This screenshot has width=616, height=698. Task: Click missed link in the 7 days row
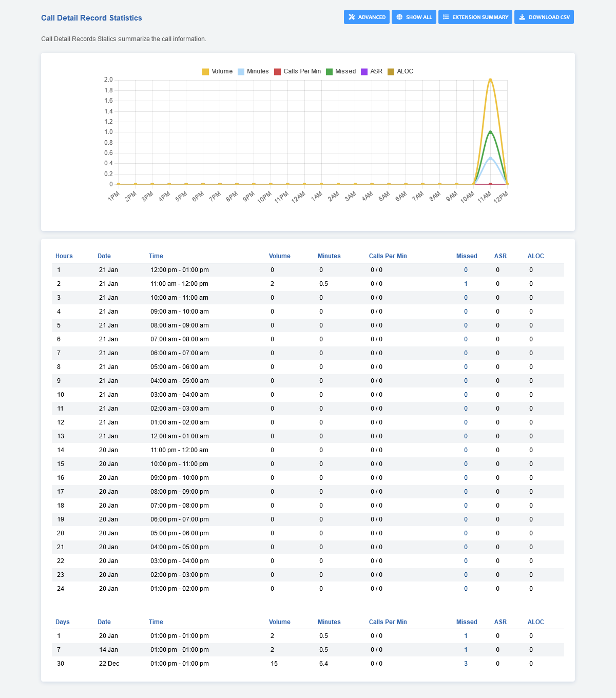pos(466,650)
